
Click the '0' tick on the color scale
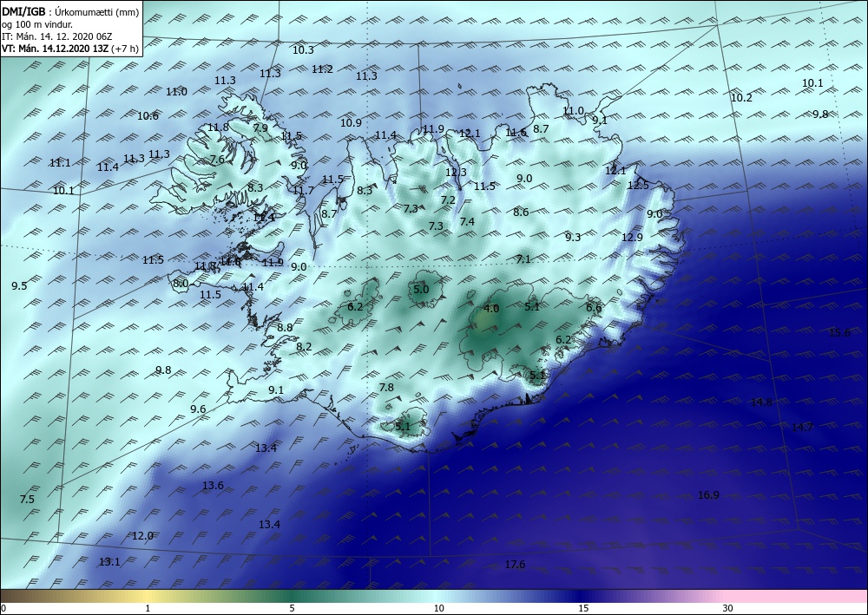click(x=3, y=609)
